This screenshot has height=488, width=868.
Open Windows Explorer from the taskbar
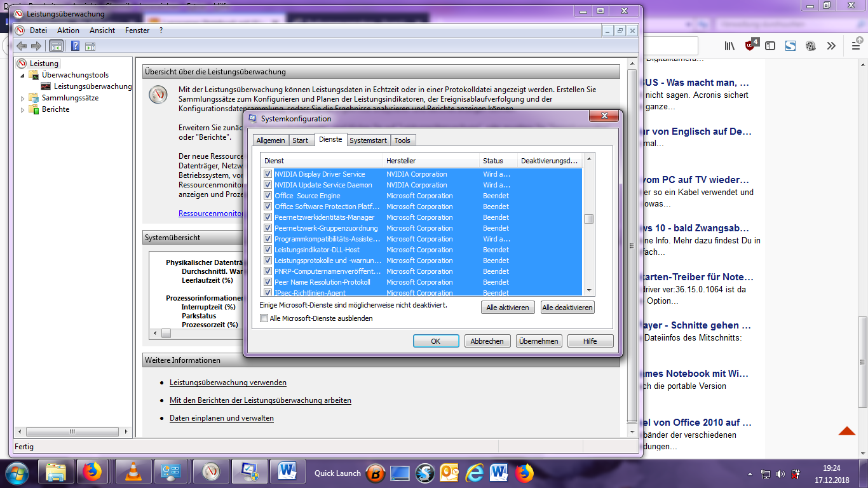coord(56,473)
